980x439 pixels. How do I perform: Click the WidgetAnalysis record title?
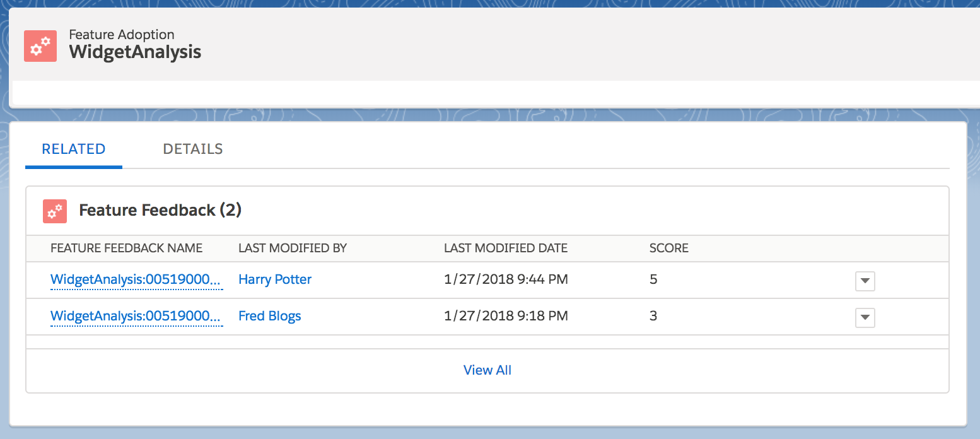click(135, 52)
